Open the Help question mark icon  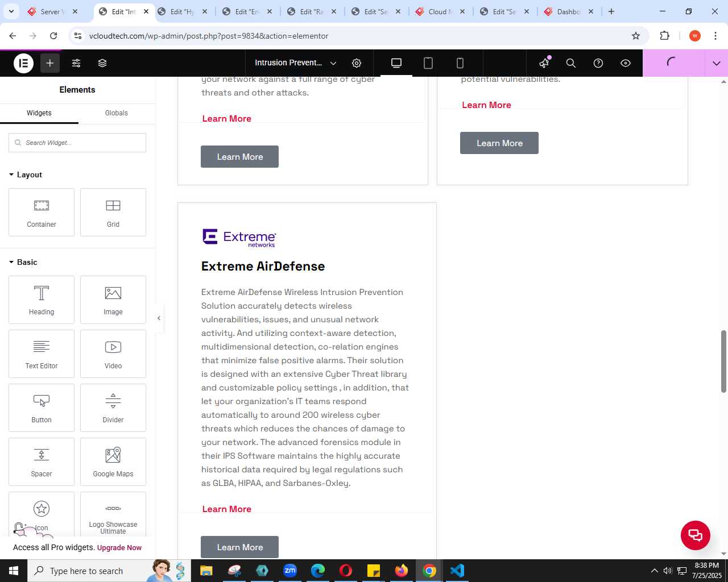[x=598, y=63]
